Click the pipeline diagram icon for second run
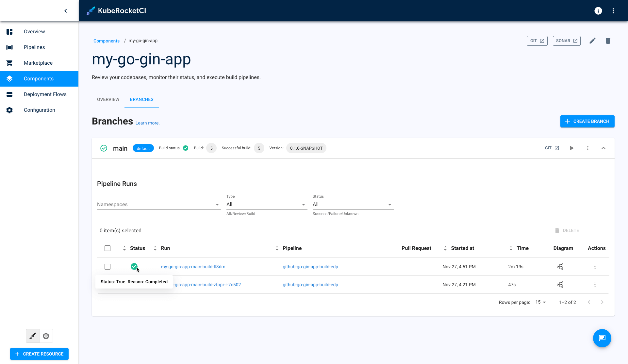The width and height of the screenshot is (628, 364). tap(560, 285)
